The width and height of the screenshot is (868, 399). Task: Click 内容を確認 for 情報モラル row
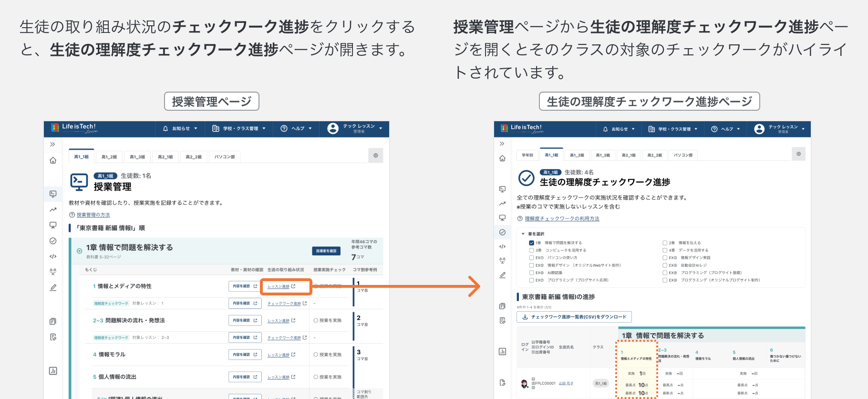(245, 355)
